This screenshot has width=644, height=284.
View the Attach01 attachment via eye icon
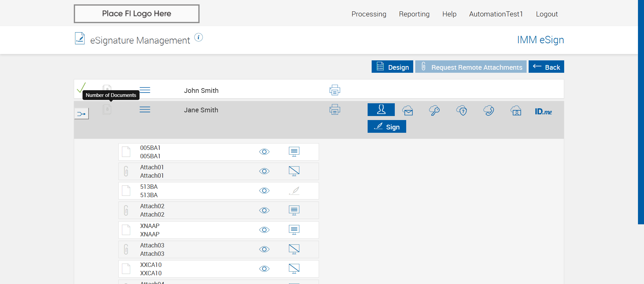click(264, 171)
